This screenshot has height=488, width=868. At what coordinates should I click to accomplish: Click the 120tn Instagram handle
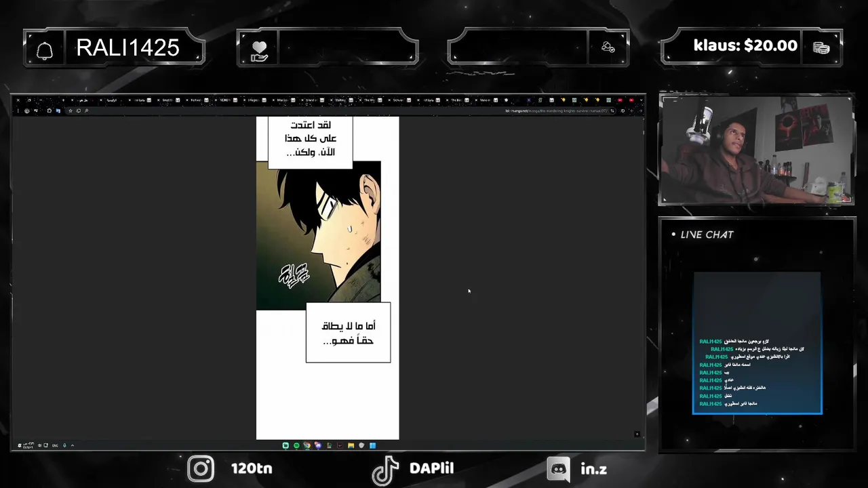click(x=252, y=468)
